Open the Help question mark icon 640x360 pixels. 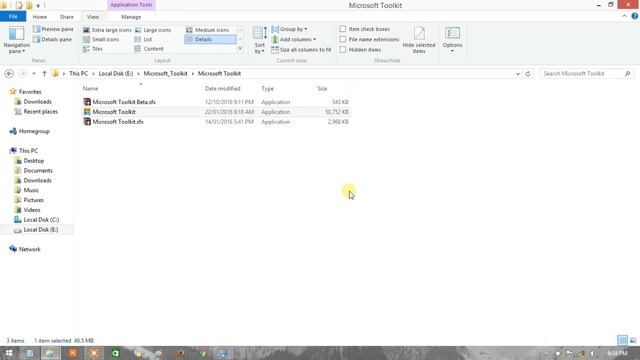click(635, 16)
